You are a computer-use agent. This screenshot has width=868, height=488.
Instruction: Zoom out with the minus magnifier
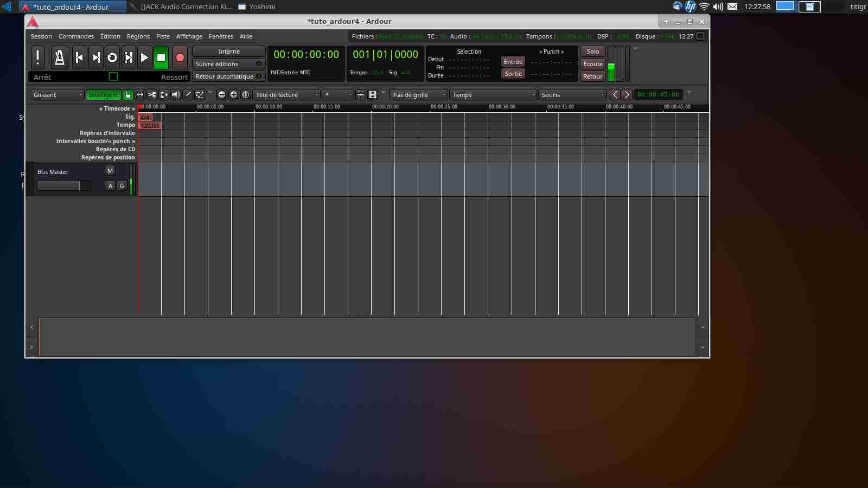point(221,95)
